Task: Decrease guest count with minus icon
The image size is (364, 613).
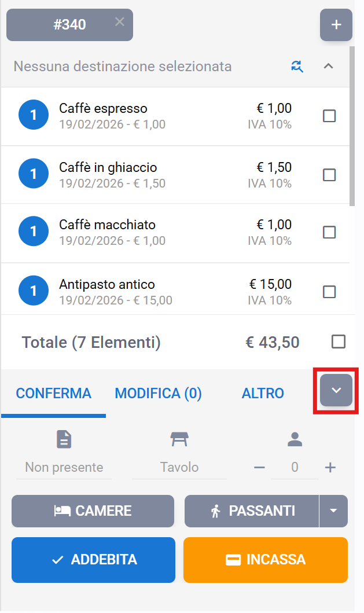Action: click(x=260, y=467)
